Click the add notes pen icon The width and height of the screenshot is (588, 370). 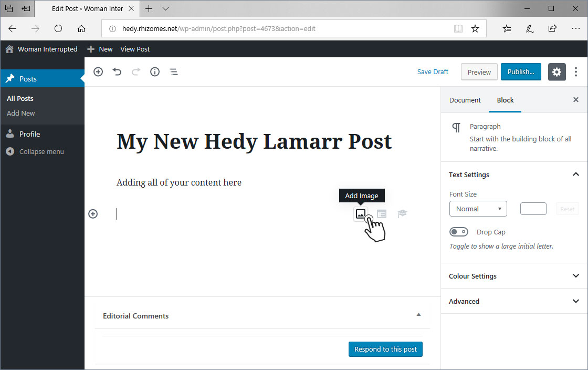click(530, 28)
